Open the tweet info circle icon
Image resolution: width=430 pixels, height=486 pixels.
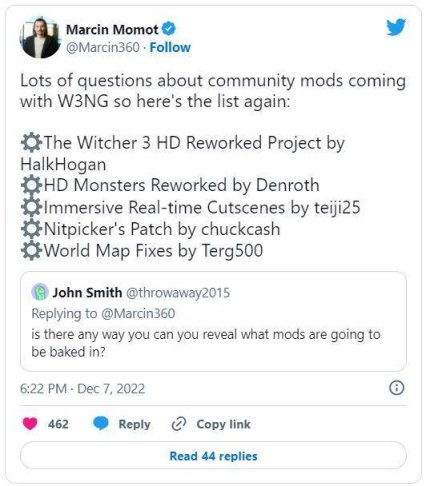tap(397, 388)
